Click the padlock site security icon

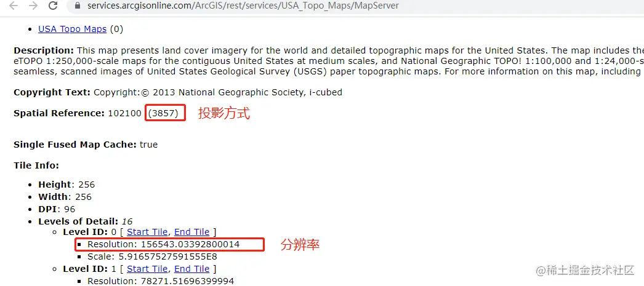[78, 6]
